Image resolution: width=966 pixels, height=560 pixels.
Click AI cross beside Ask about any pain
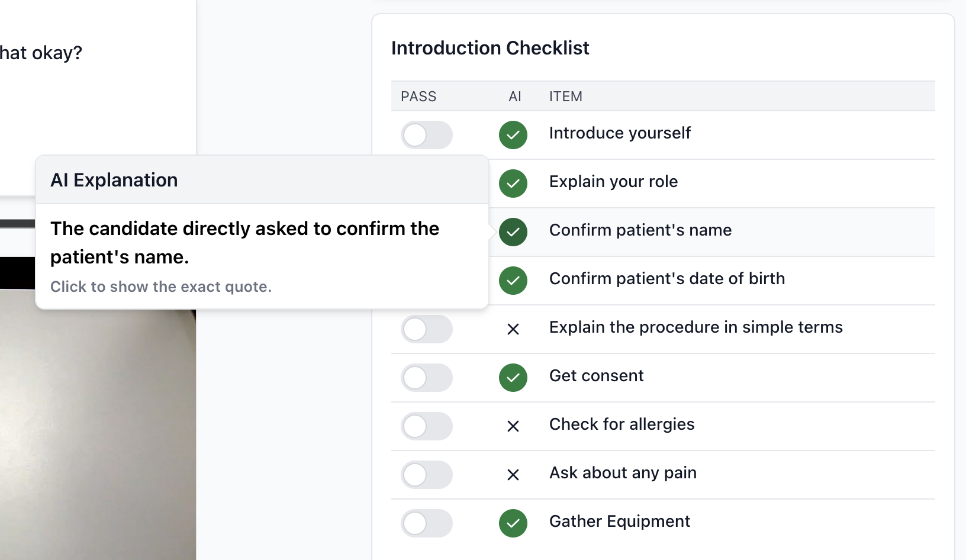click(513, 475)
